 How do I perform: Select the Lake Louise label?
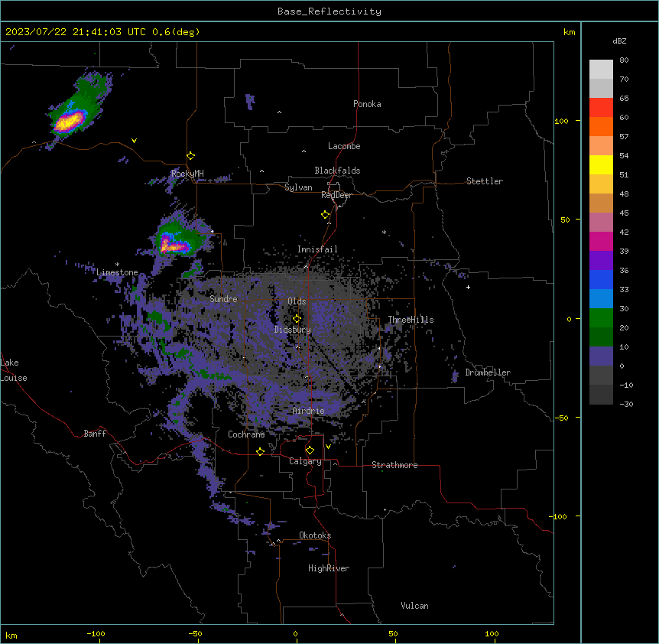pos(14,370)
